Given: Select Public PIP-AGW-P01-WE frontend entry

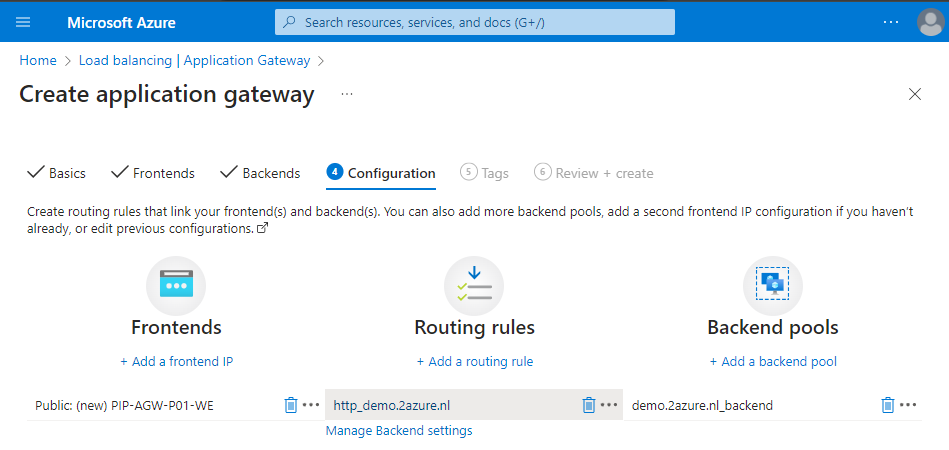Looking at the screenshot, I should coord(124,405).
